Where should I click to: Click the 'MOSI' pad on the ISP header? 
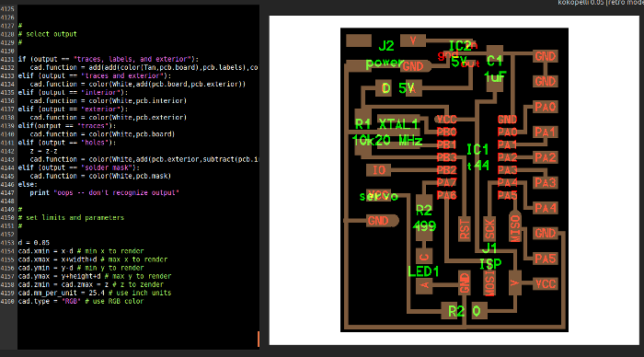click(x=489, y=283)
